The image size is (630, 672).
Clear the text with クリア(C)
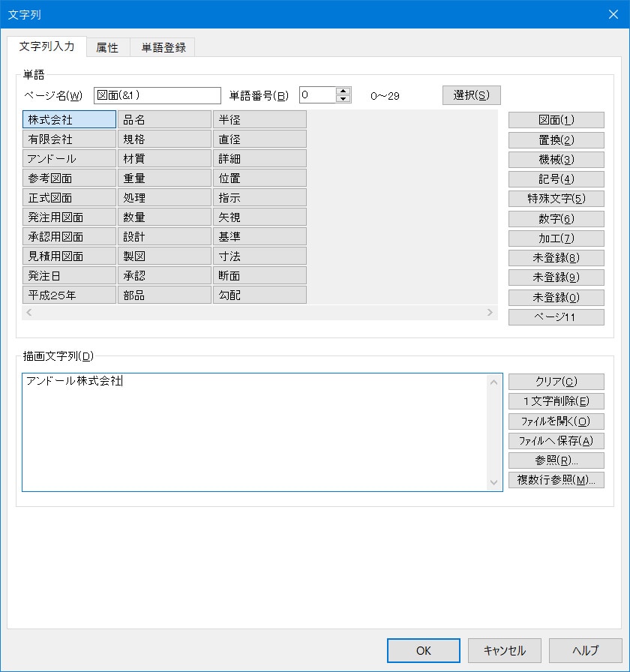point(556,382)
